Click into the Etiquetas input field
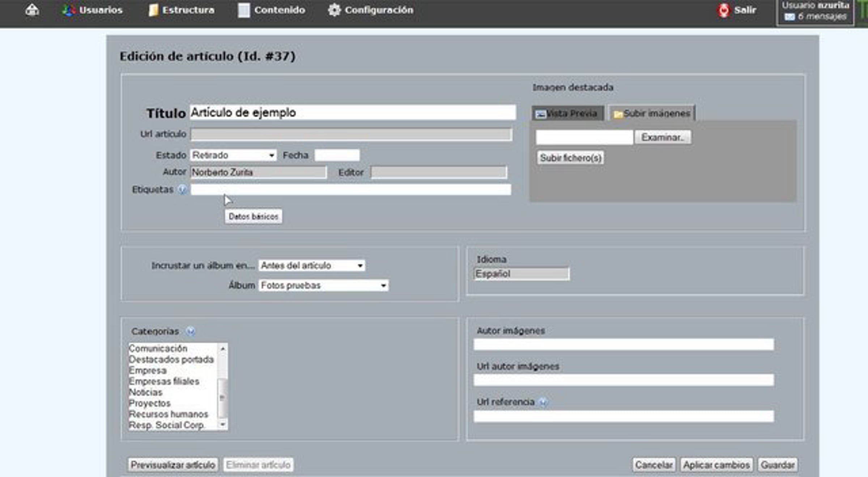Screen dimensions: 868x477 pyautogui.click(x=350, y=189)
